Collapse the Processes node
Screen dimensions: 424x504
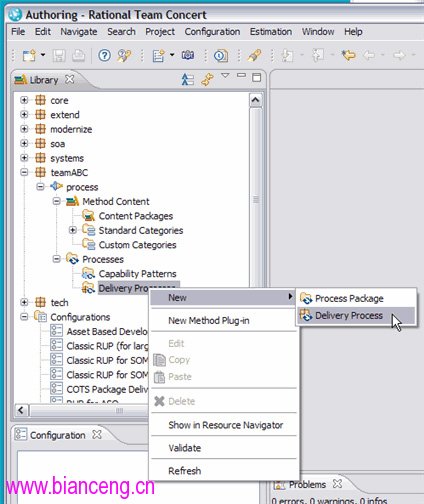(x=57, y=259)
